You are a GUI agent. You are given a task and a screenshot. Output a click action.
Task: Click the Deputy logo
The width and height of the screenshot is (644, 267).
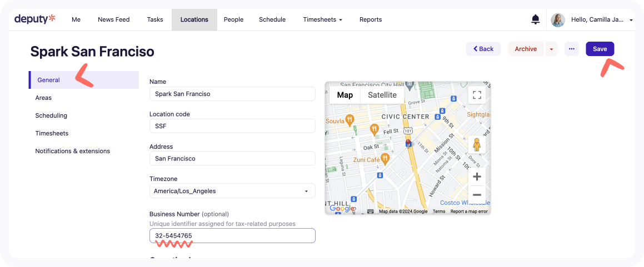click(35, 19)
